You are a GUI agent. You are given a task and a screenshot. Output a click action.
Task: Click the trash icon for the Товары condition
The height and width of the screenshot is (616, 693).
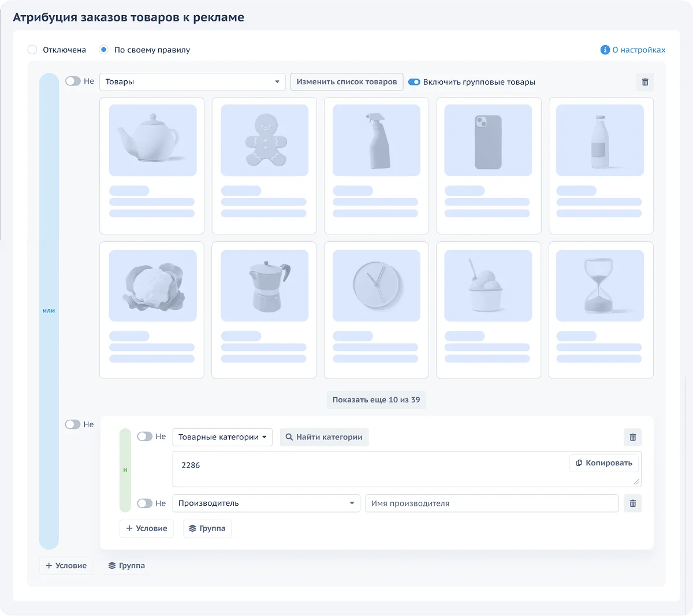(645, 82)
